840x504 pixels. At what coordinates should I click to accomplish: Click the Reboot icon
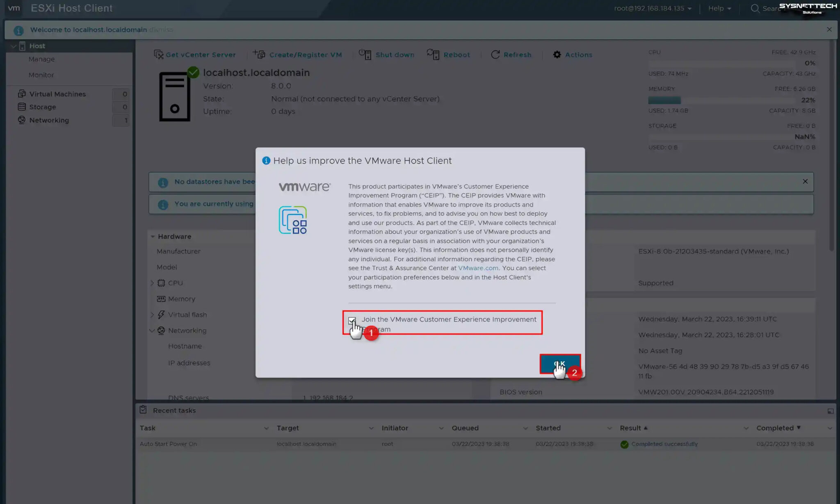[432, 54]
